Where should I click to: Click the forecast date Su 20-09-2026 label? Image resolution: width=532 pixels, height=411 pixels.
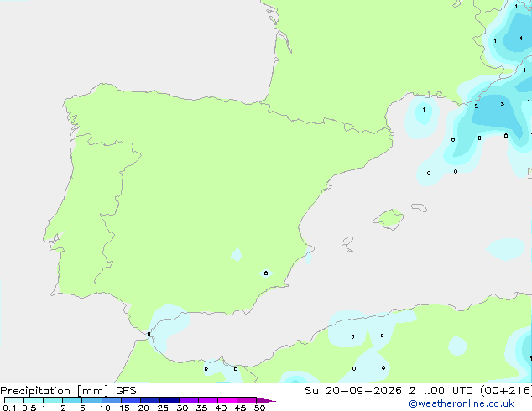coord(353,391)
